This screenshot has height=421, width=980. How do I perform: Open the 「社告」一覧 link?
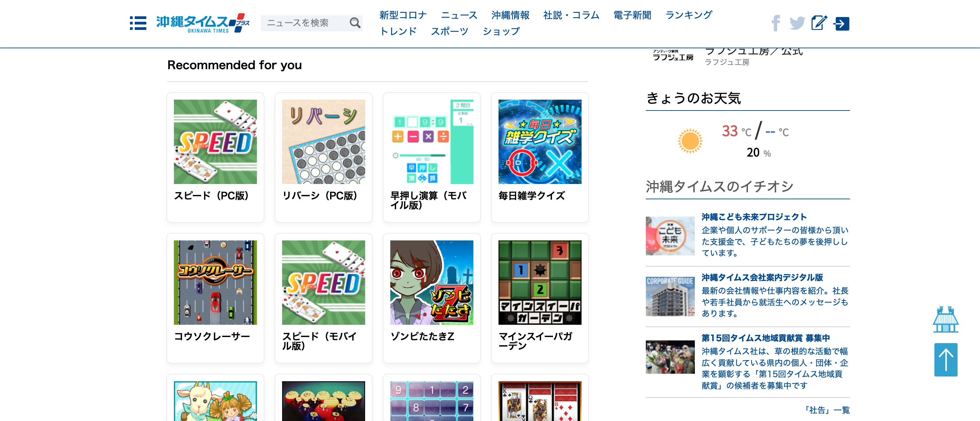coord(826,409)
